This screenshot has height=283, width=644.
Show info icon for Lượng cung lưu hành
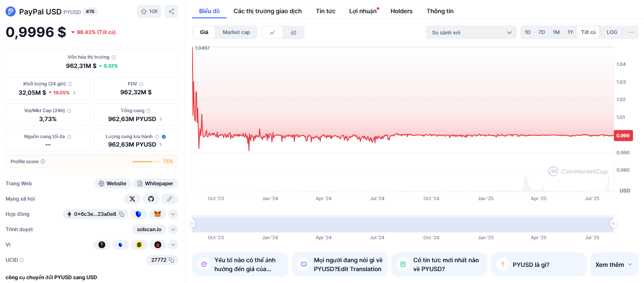(157, 137)
